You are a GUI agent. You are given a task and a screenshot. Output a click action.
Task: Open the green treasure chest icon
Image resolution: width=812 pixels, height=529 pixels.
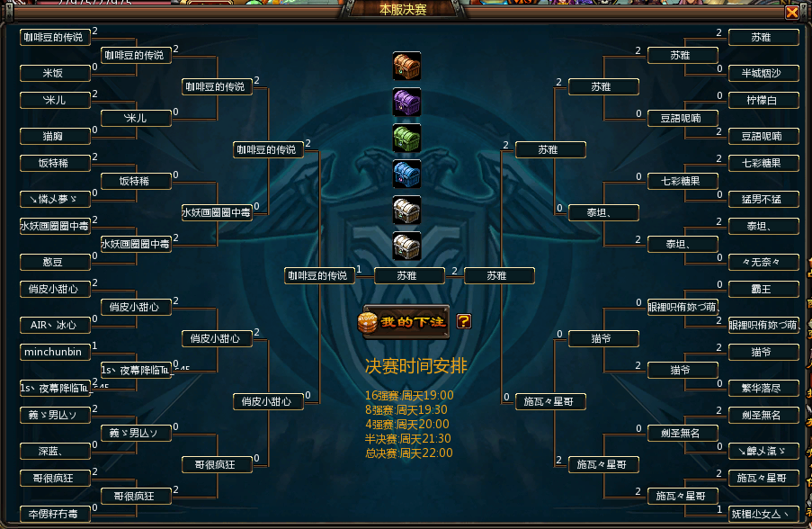point(406,138)
